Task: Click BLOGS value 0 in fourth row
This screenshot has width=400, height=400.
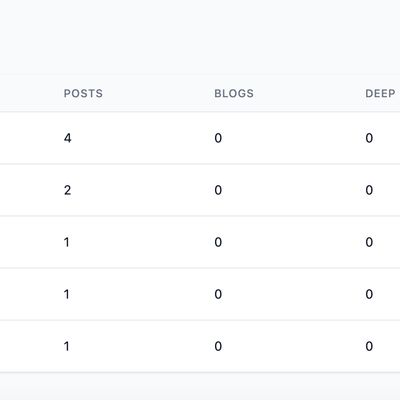Action: coord(218,294)
